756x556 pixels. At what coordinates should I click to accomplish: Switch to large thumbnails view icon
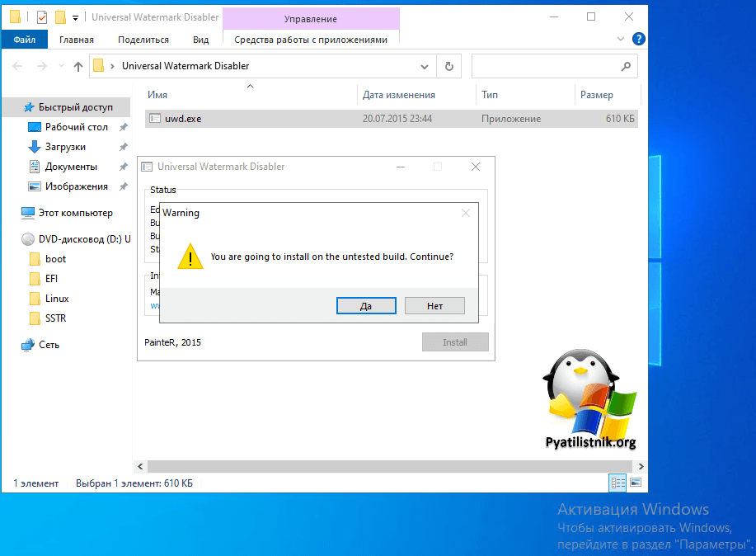pos(636,483)
